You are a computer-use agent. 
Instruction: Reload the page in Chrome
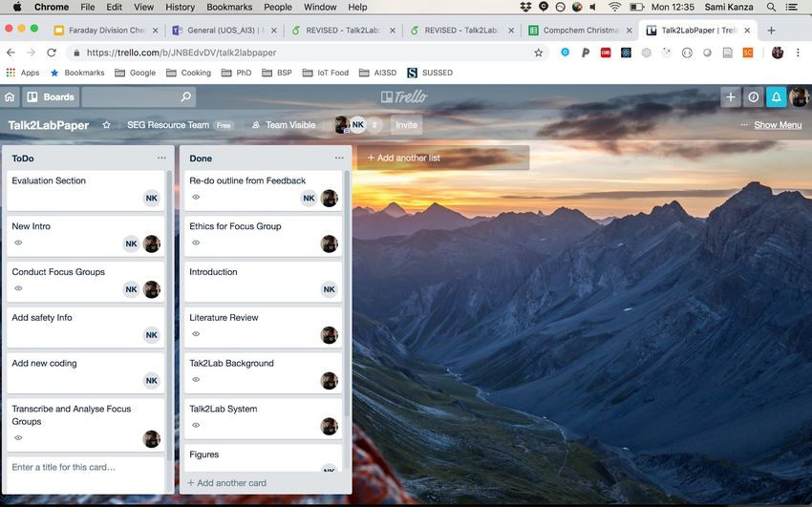[53, 53]
